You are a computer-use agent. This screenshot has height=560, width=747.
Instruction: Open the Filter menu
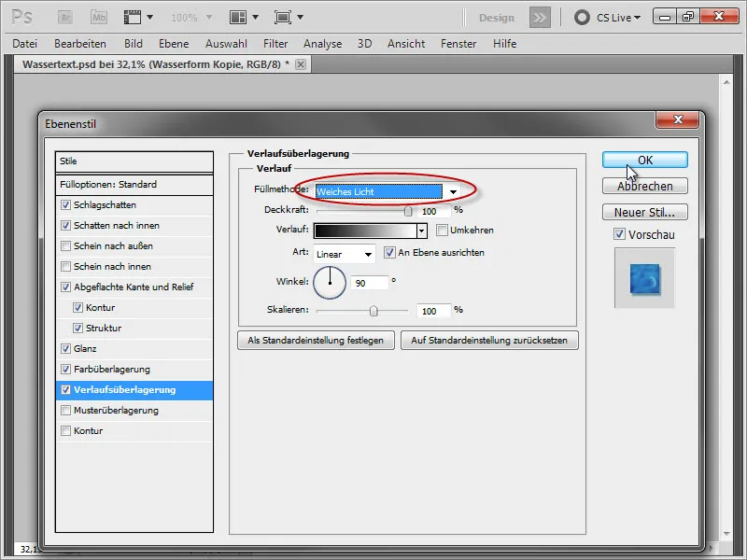pos(275,44)
